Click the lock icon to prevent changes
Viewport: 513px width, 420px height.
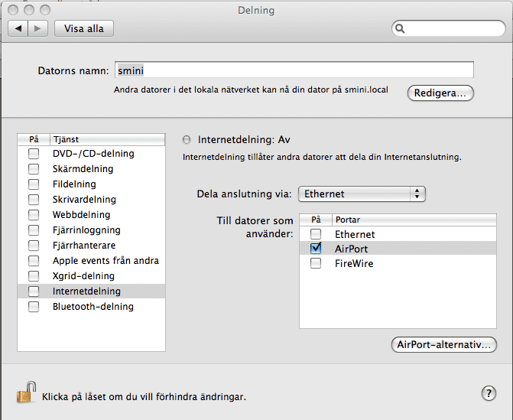26,393
